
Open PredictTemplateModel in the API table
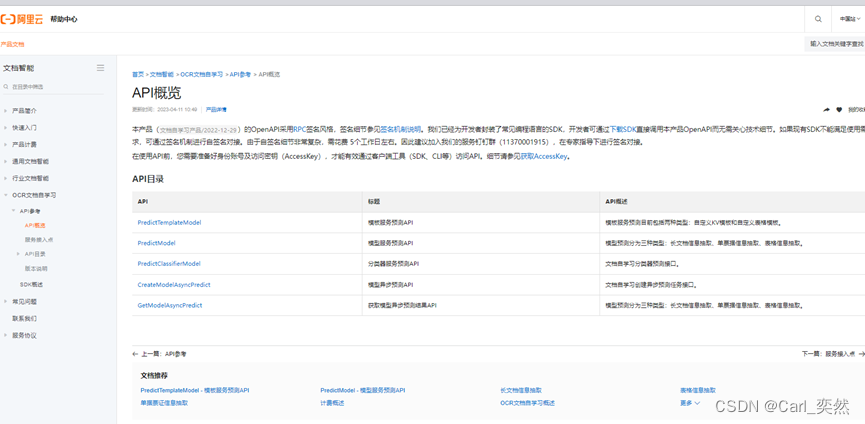pyautogui.click(x=169, y=223)
